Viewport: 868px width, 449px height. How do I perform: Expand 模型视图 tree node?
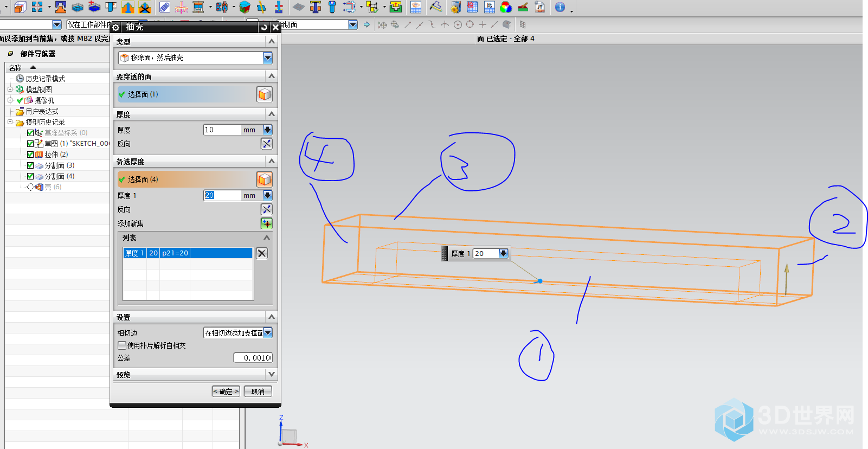point(10,89)
